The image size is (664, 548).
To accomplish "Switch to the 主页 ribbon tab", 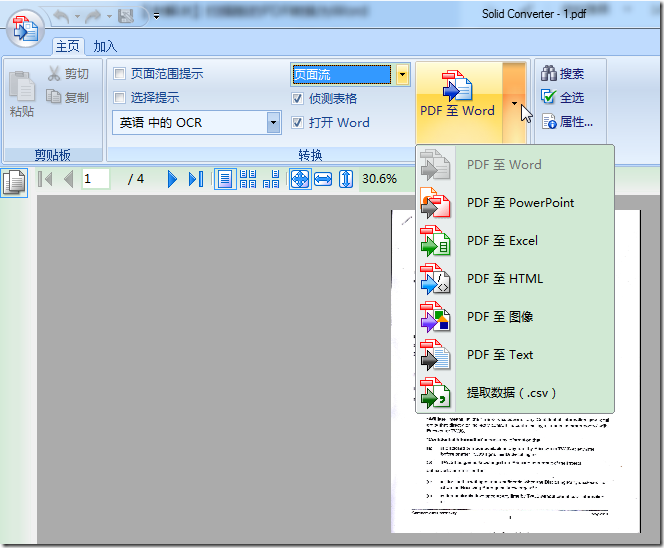I will point(68,46).
